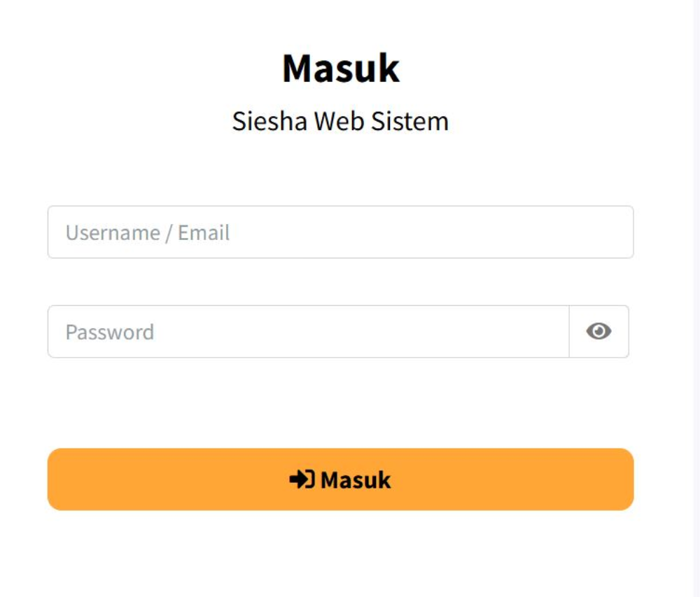Click the word Siesha in the subtitle

pyautogui.click(x=269, y=121)
